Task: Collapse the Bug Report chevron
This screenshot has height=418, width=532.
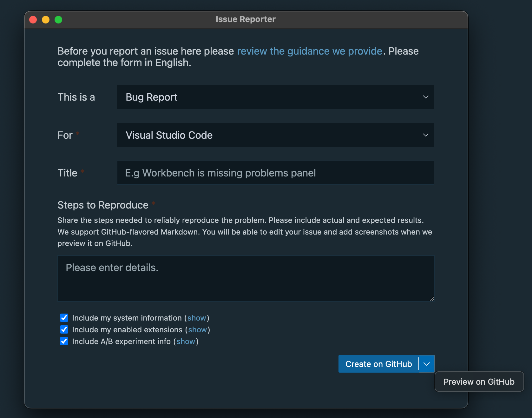Action: (425, 97)
